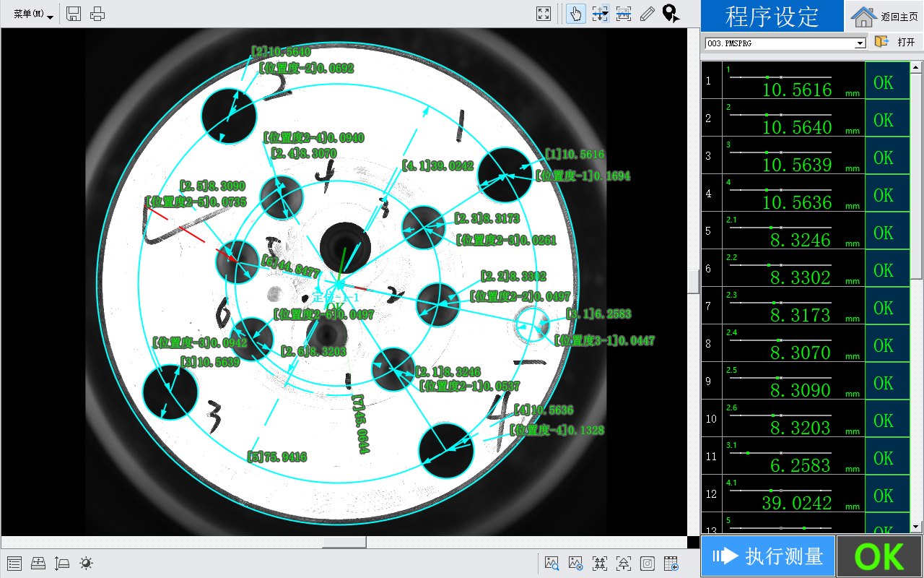Click the results list vertical scrollbar thumb
The height and width of the screenshot is (578, 924).
[x=916, y=176]
